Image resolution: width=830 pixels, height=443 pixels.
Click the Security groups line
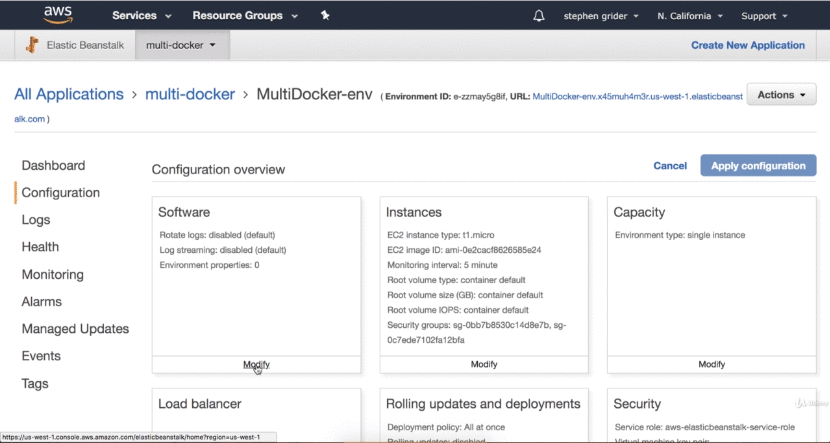[x=476, y=332]
